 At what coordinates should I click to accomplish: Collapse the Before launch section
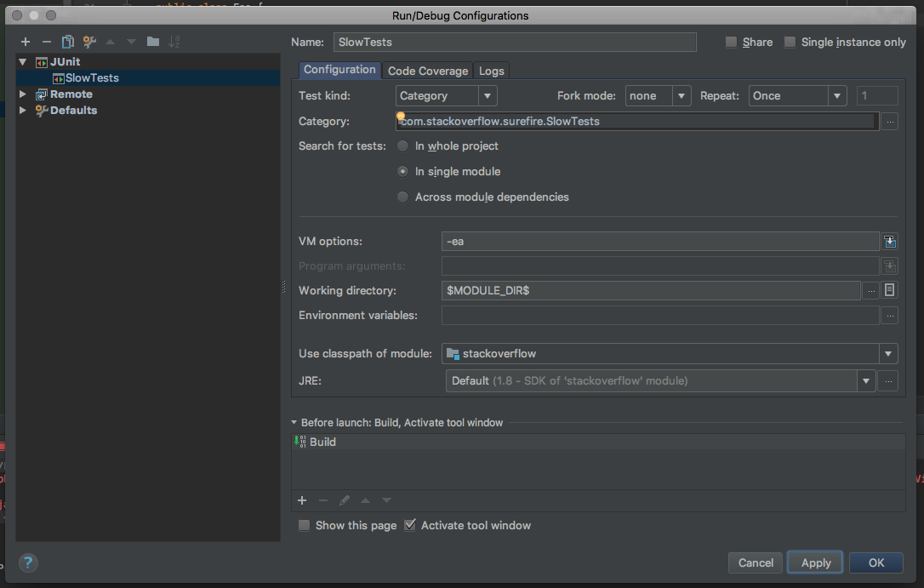294,422
